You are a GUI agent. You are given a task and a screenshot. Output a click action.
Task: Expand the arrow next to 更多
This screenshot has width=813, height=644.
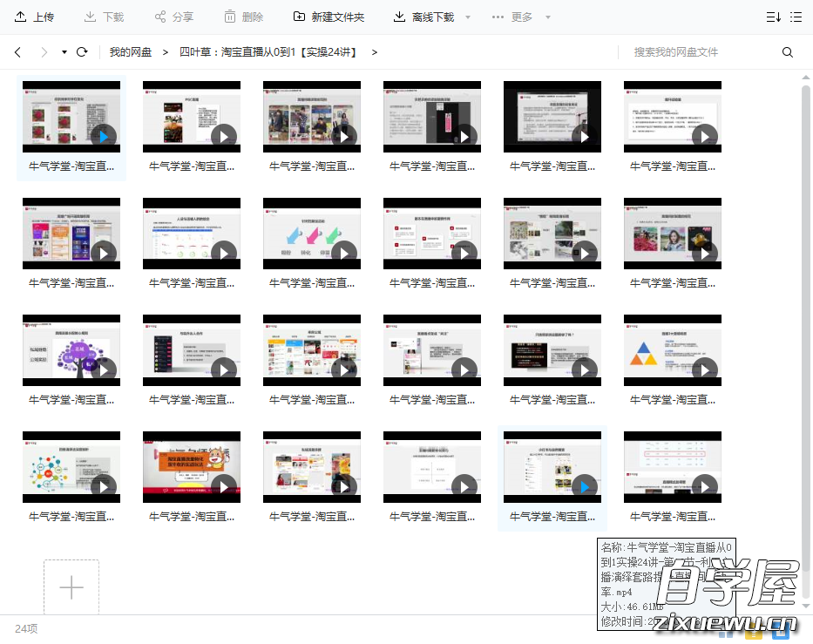point(548,17)
